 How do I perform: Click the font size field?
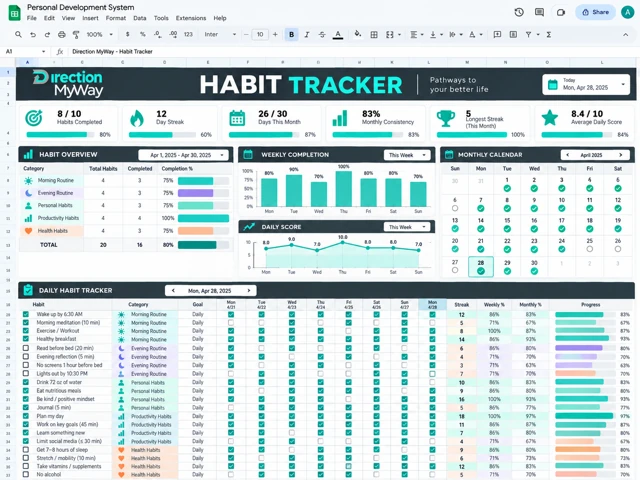pos(260,35)
